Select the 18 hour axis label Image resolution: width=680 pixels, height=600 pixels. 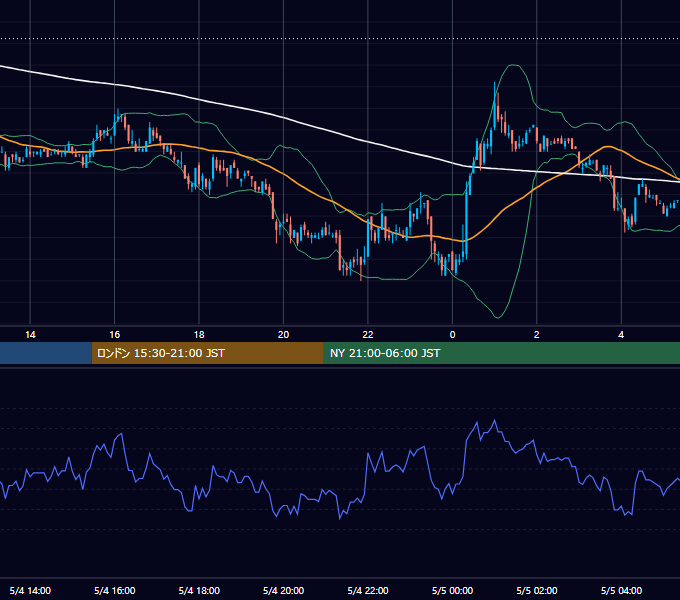(199, 335)
